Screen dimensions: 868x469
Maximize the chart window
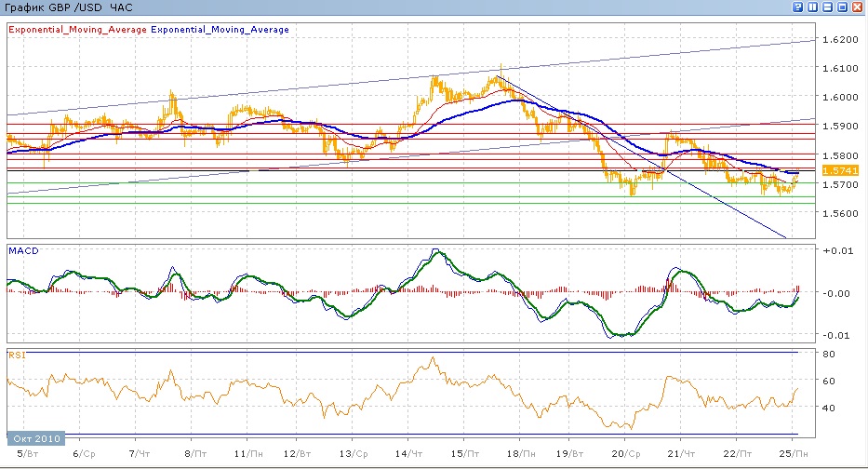[x=843, y=7]
